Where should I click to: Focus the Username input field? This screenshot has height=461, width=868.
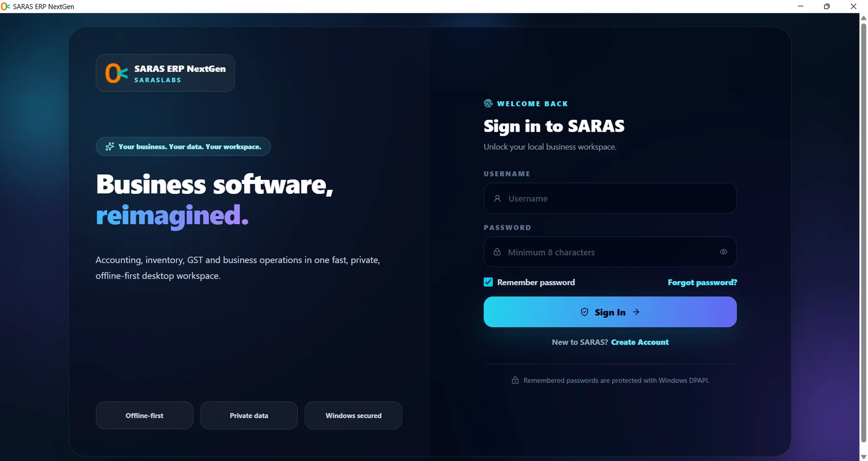610,198
